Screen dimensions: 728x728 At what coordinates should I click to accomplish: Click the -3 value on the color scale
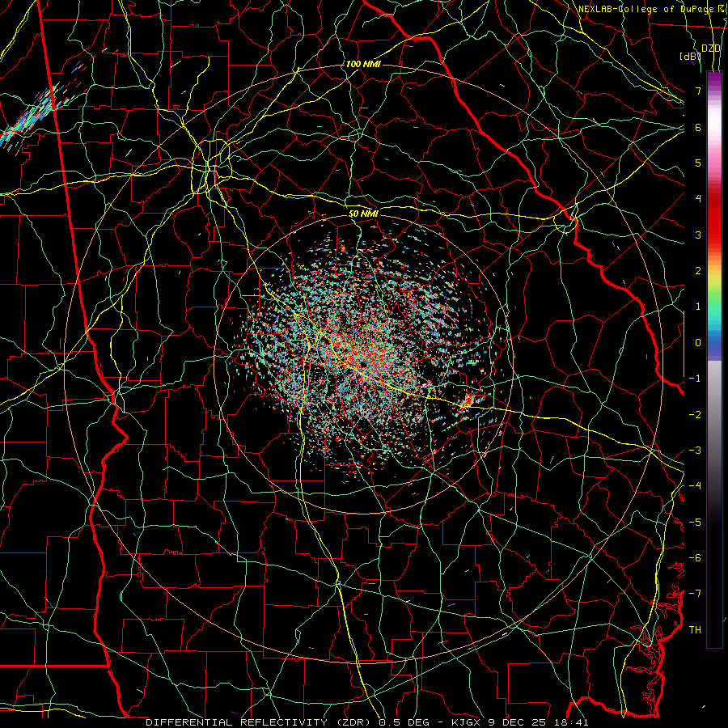click(x=695, y=451)
